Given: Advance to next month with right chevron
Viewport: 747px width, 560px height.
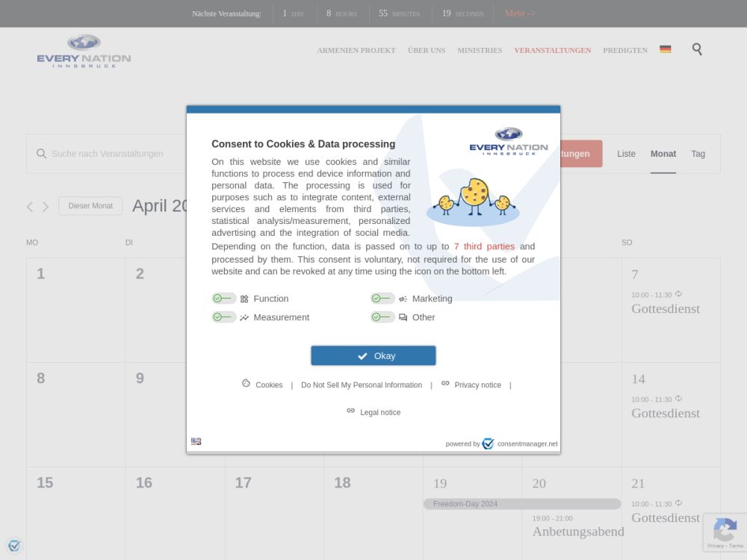Looking at the screenshot, I should tap(46, 207).
